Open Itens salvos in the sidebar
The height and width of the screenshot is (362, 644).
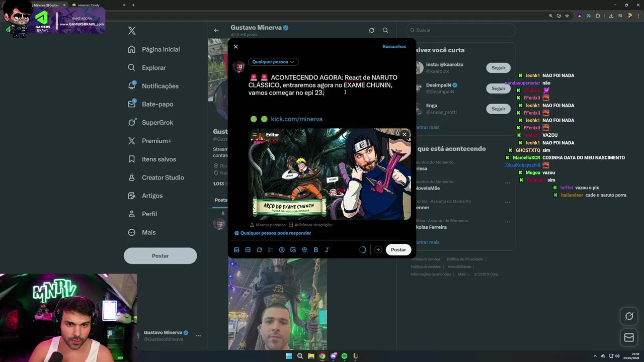(x=152, y=159)
